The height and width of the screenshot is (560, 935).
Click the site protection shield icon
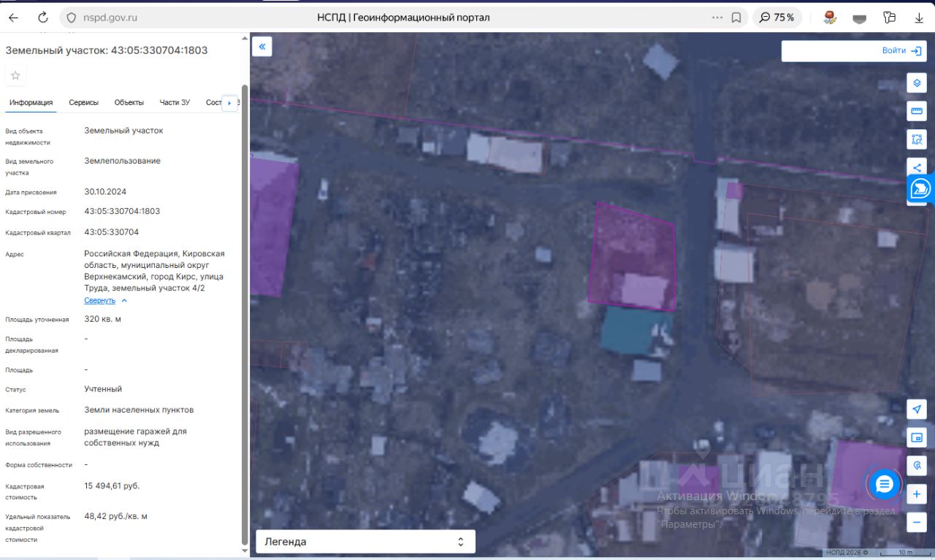coord(71,18)
